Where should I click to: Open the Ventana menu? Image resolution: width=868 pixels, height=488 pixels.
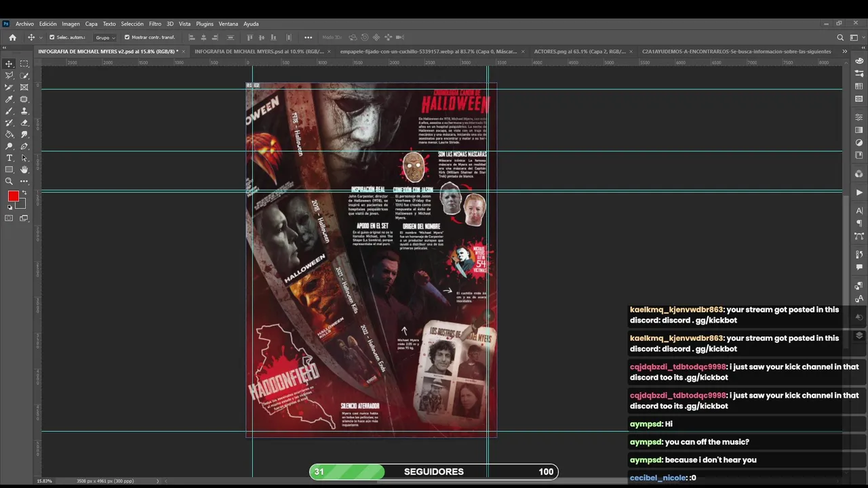[228, 24]
